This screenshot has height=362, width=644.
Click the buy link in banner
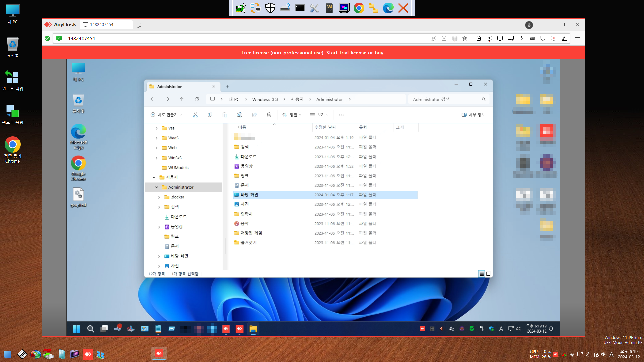click(x=379, y=53)
